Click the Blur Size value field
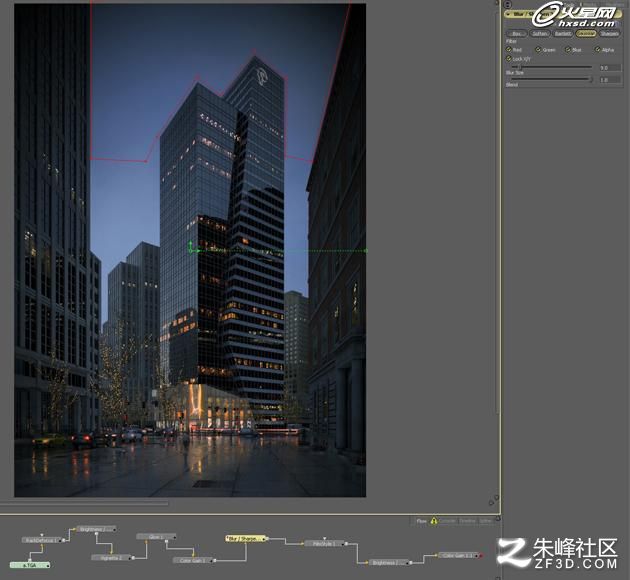The height and width of the screenshot is (580, 630). (x=610, y=68)
